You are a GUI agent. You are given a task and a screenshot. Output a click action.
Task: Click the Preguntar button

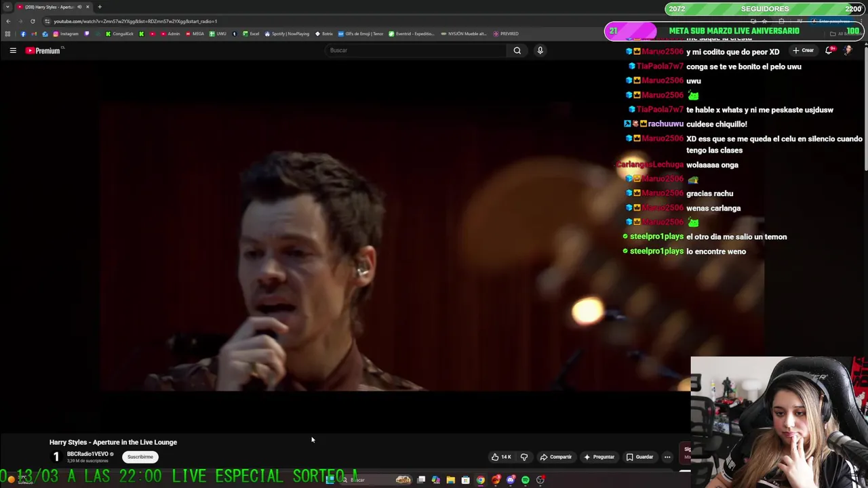point(599,457)
